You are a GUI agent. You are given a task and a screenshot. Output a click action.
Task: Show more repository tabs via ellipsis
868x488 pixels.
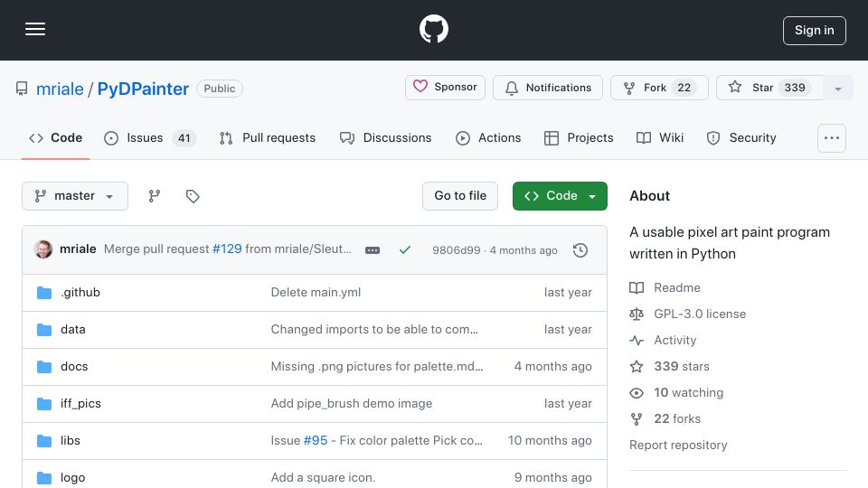832,138
